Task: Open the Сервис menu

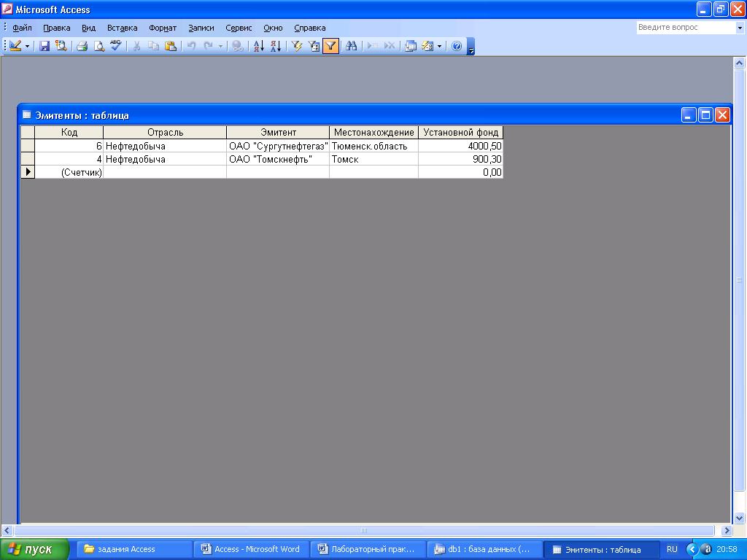Action: 239,28
